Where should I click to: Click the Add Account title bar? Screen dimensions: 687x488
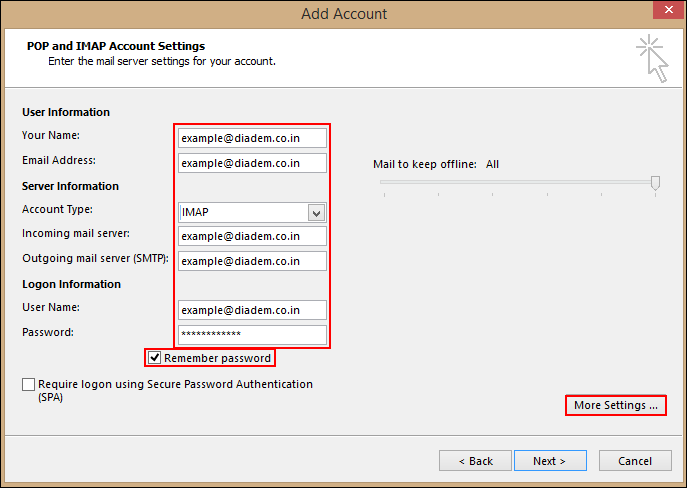click(343, 14)
